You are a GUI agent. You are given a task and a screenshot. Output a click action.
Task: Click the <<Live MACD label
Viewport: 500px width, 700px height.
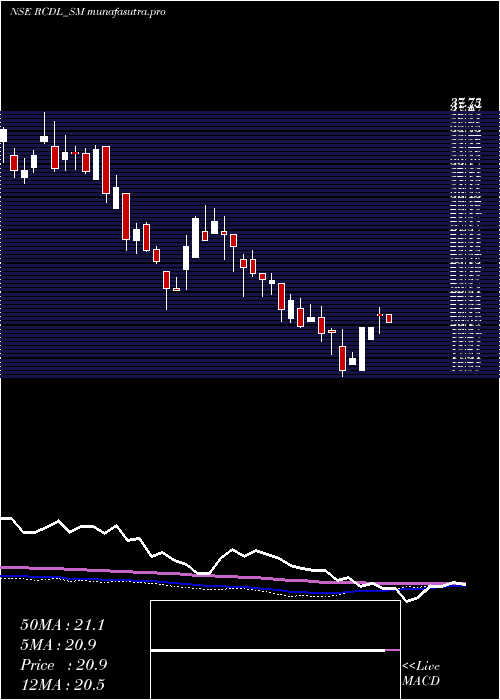tap(421, 674)
